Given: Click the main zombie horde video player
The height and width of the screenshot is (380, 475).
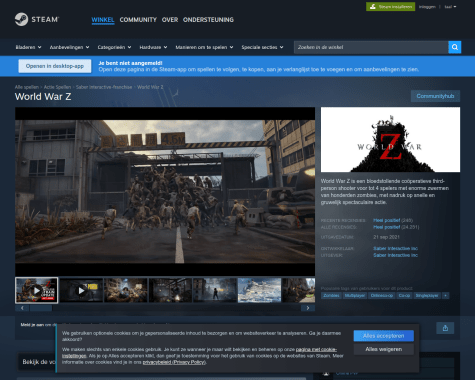Looking at the screenshot, I should (165, 191).
